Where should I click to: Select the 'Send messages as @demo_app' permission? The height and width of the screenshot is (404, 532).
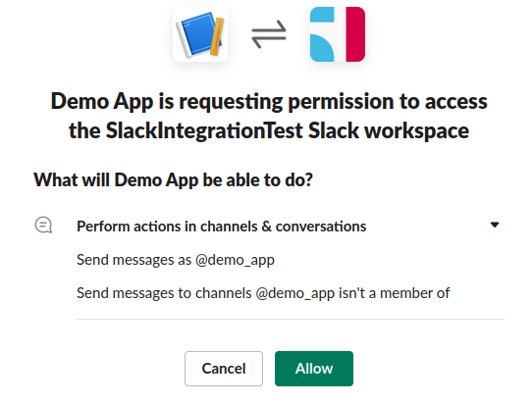176,260
